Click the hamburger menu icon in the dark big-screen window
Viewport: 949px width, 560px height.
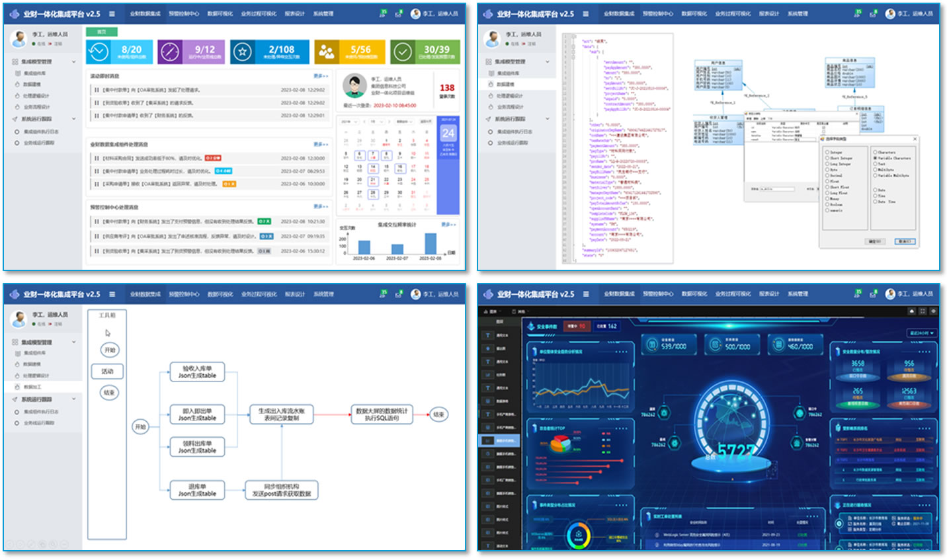click(586, 294)
